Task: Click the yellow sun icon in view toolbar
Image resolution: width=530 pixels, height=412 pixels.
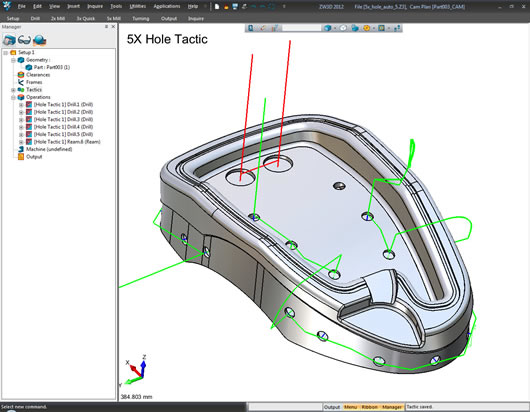Action: [x=366, y=28]
